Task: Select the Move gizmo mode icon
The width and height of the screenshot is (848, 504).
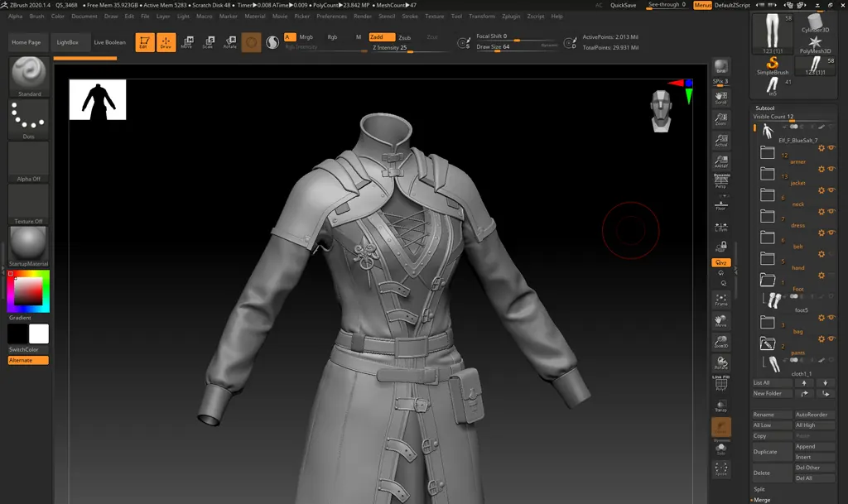Action: click(187, 42)
